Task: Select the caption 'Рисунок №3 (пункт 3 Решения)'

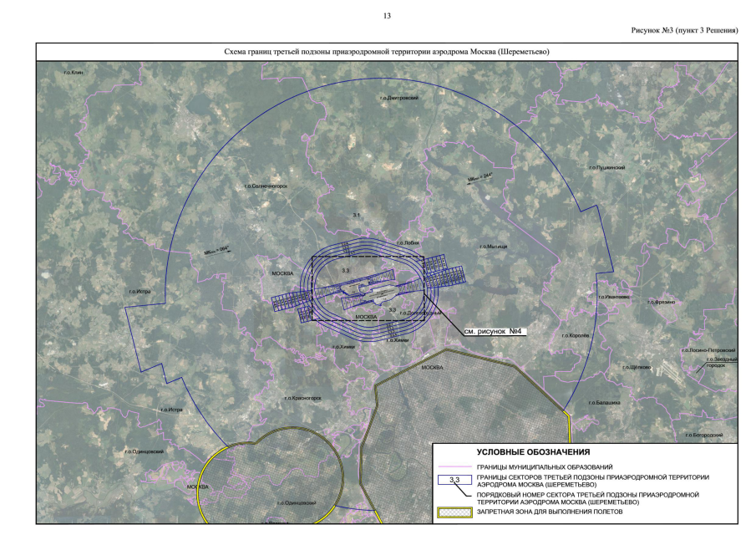Action: tap(684, 30)
